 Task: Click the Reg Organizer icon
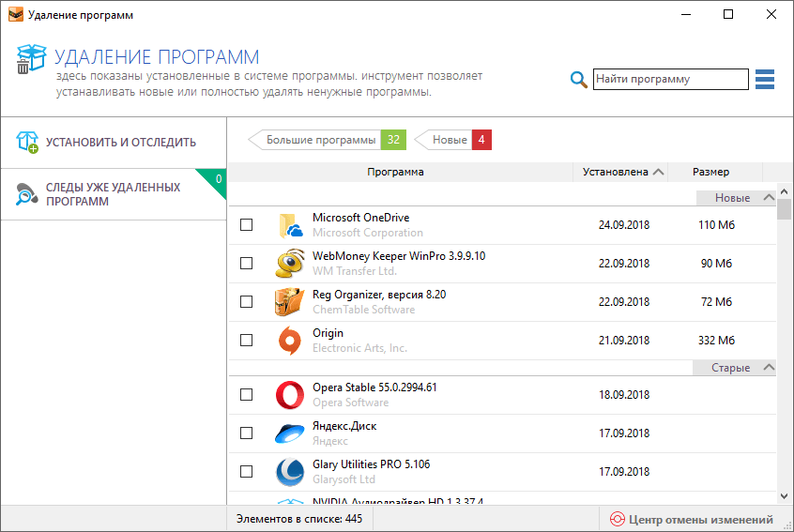point(290,302)
